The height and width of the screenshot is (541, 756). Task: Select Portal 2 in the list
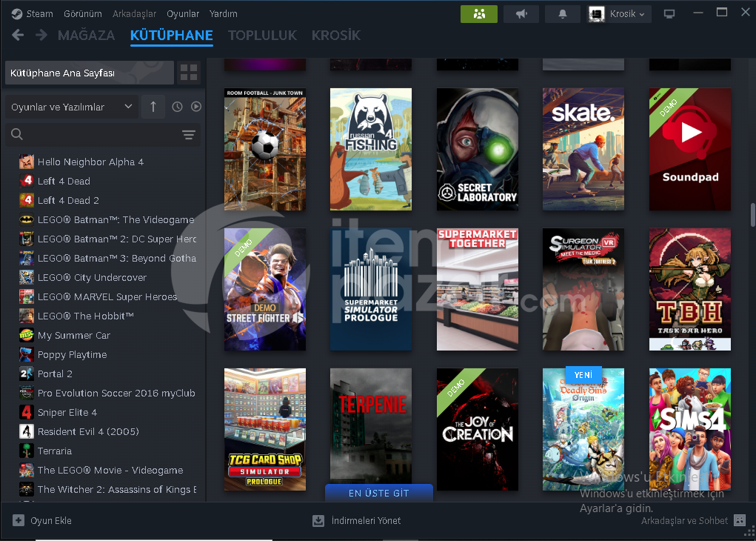tap(107, 374)
